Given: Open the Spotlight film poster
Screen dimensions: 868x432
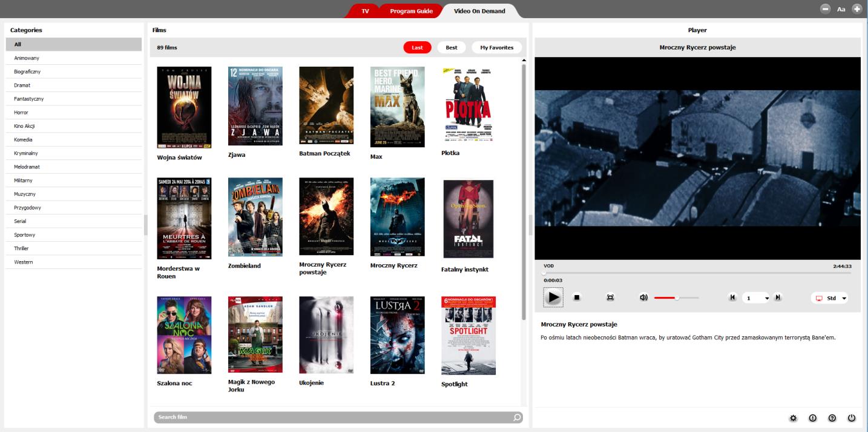Looking at the screenshot, I should click(469, 336).
